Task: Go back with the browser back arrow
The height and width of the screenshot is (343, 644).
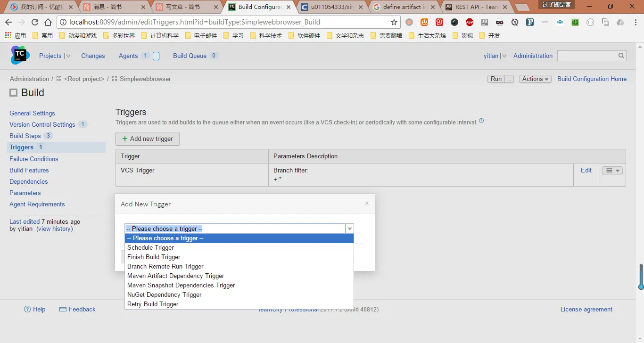Action: 8,22
